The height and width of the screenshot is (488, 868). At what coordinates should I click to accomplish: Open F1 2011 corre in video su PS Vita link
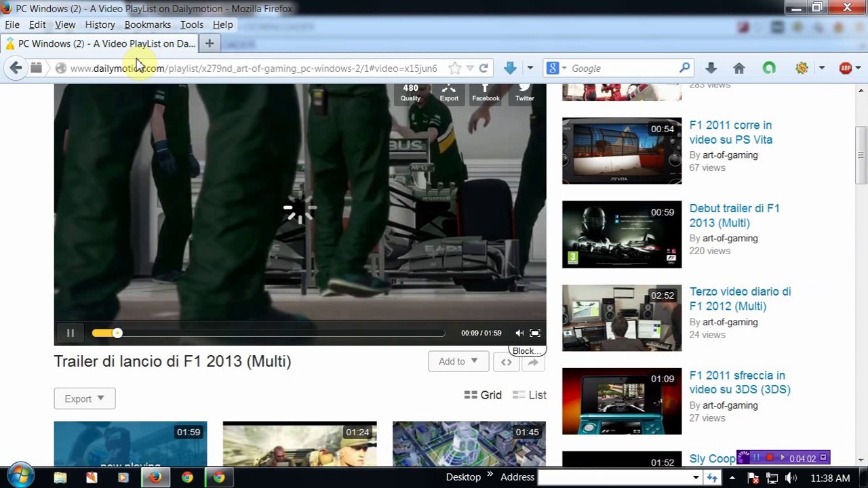731,132
